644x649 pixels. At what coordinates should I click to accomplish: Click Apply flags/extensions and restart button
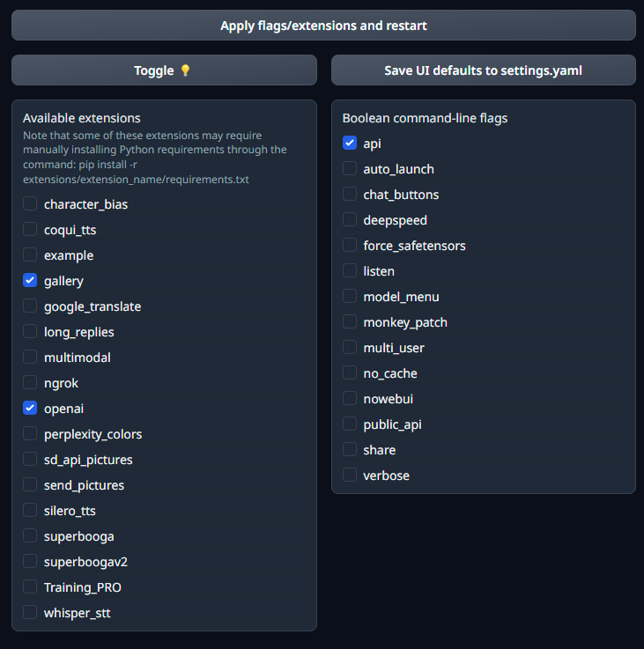point(323,26)
